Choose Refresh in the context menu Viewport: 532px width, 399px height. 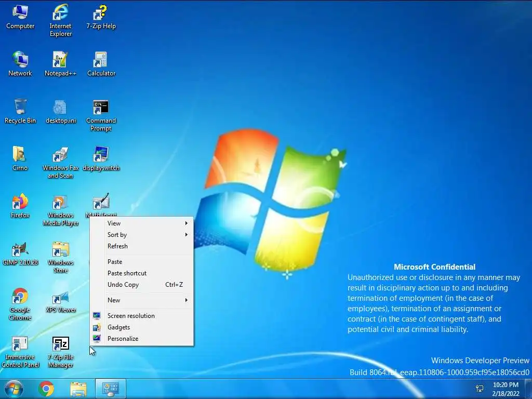pyautogui.click(x=142, y=246)
